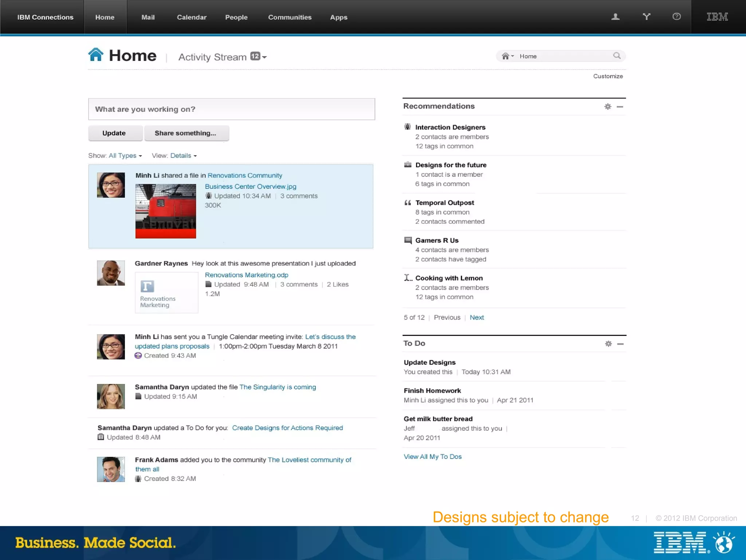This screenshot has width=746, height=560.
Task: Click Next in Recommendations paging
Action: pyautogui.click(x=477, y=317)
